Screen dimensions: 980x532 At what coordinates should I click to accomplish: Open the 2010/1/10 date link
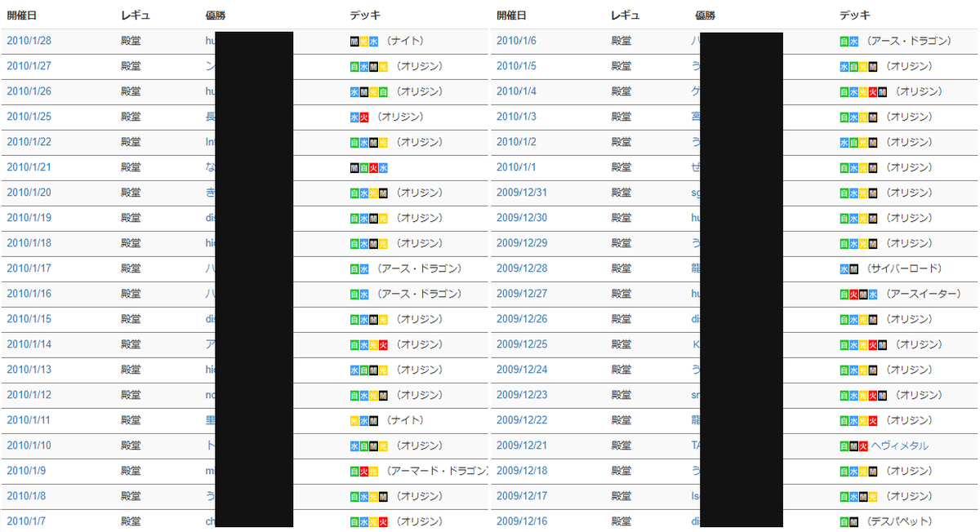(29, 446)
